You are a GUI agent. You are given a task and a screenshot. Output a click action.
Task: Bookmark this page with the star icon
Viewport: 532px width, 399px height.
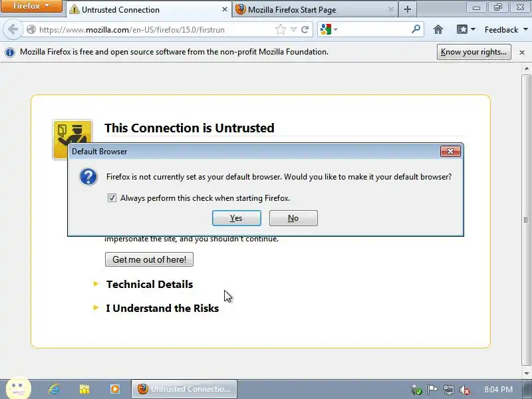(281, 29)
